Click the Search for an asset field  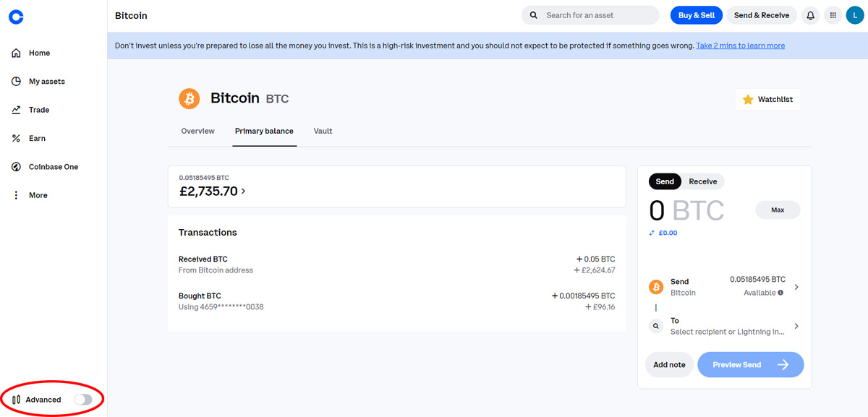coord(590,15)
